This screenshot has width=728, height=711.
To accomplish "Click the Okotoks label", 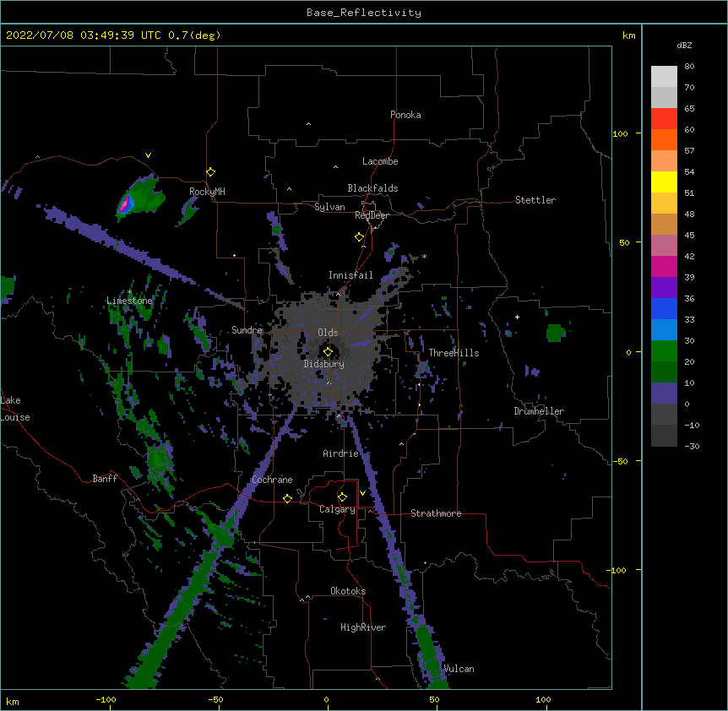I will pyautogui.click(x=348, y=591).
